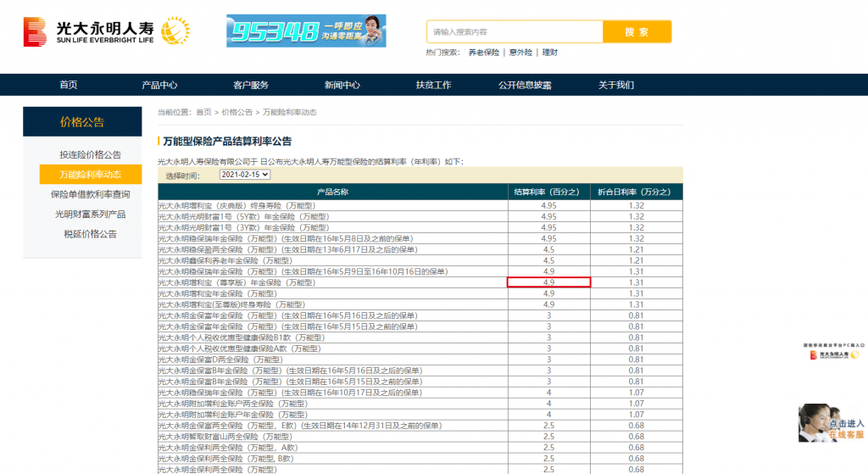868x474 pixels.
Task: Open 光明财富系列产品 in the sidebar
Action: pos(90,215)
